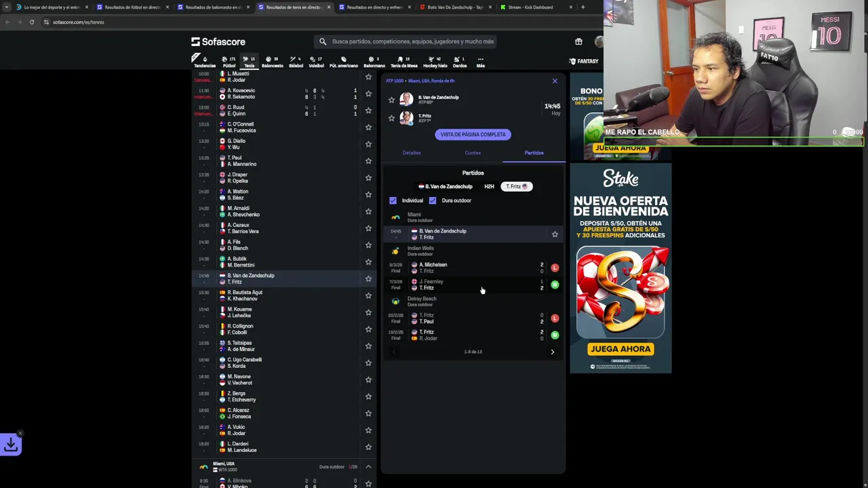Open J. Fearnley vs T. Fritz result

[x=473, y=285]
